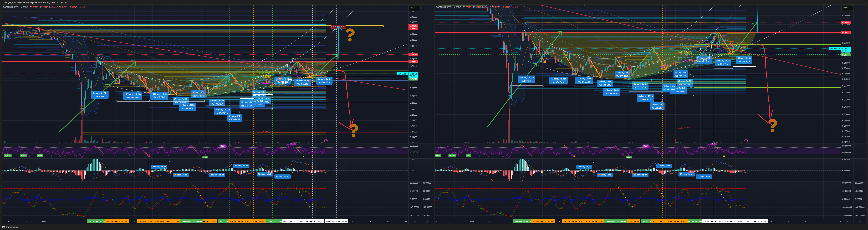Toggle the A auto-scale button on left chart

tap(415, 222)
